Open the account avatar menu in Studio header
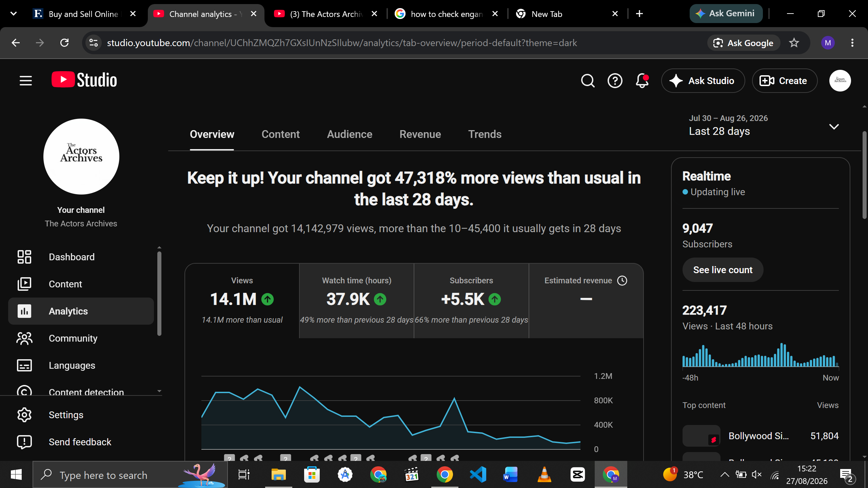Viewport: 868px width, 488px height. (x=840, y=81)
